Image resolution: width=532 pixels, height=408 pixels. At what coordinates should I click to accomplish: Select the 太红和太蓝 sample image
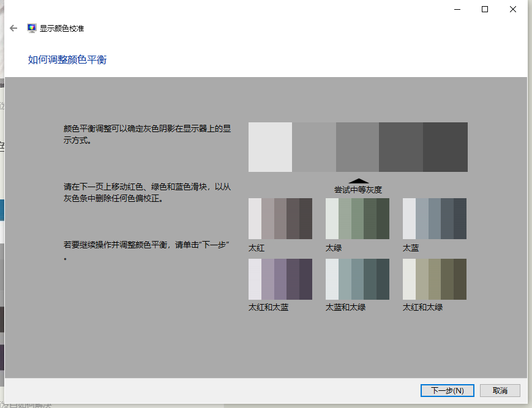(x=280, y=279)
